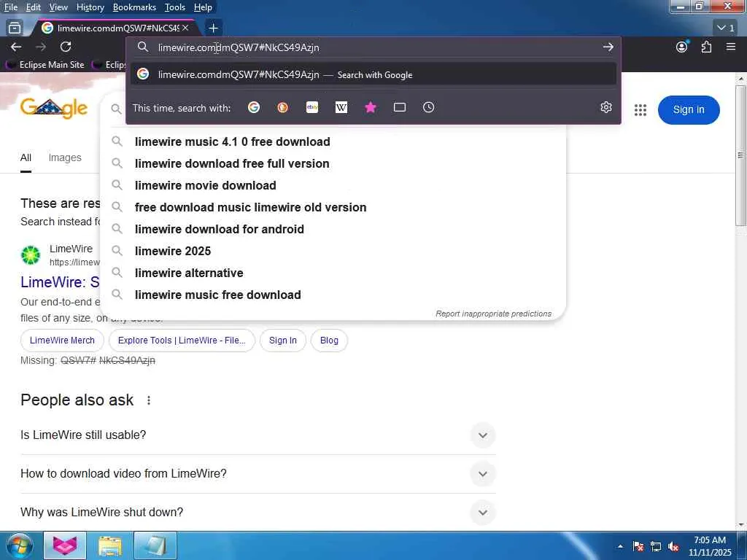The height and width of the screenshot is (560, 747).
Task: Open the Bookmarks menu
Action: (x=134, y=7)
